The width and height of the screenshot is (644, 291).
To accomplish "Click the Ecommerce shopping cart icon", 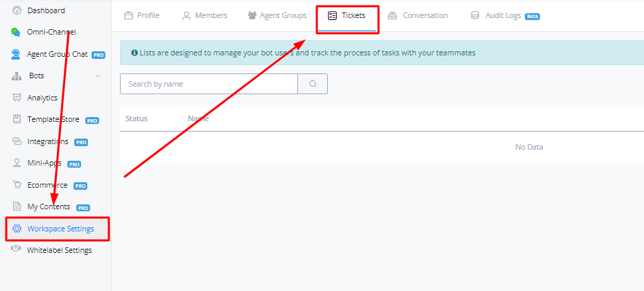I will (17, 185).
